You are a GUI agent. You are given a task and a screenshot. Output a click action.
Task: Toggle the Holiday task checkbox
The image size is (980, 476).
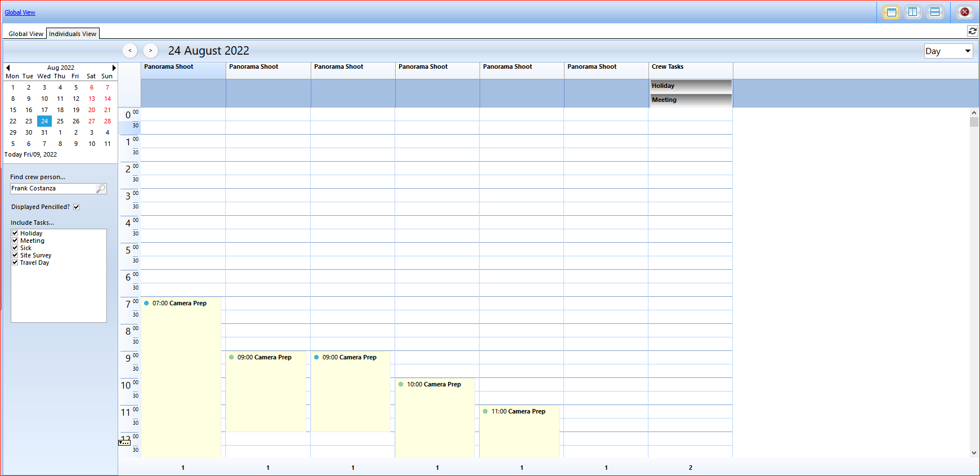pos(15,233)
